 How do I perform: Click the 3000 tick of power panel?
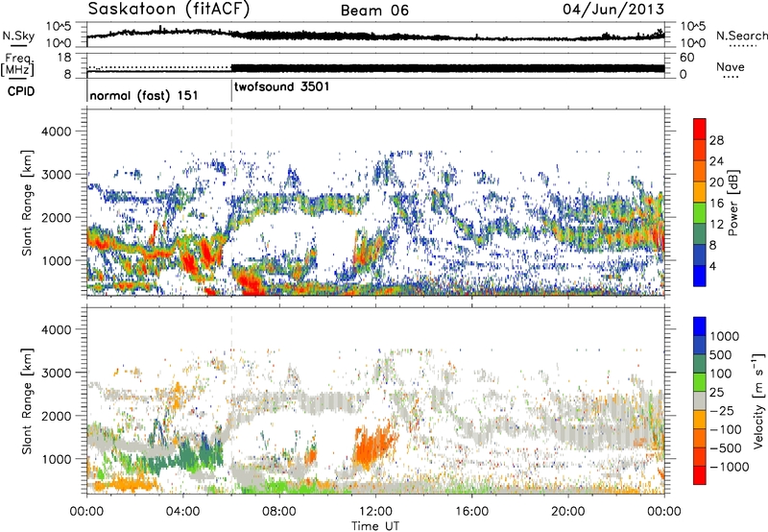[x=56, y=175]
